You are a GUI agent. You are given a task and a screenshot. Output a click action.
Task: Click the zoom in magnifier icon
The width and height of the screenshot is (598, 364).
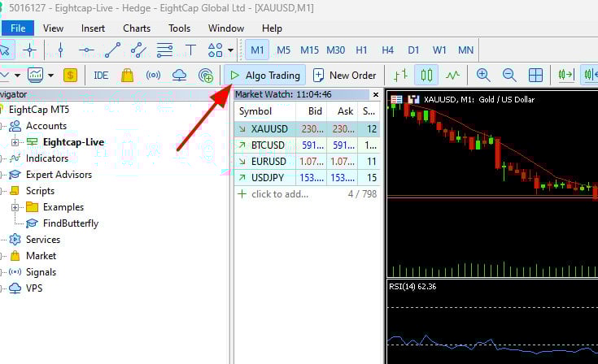pos(483,76)
